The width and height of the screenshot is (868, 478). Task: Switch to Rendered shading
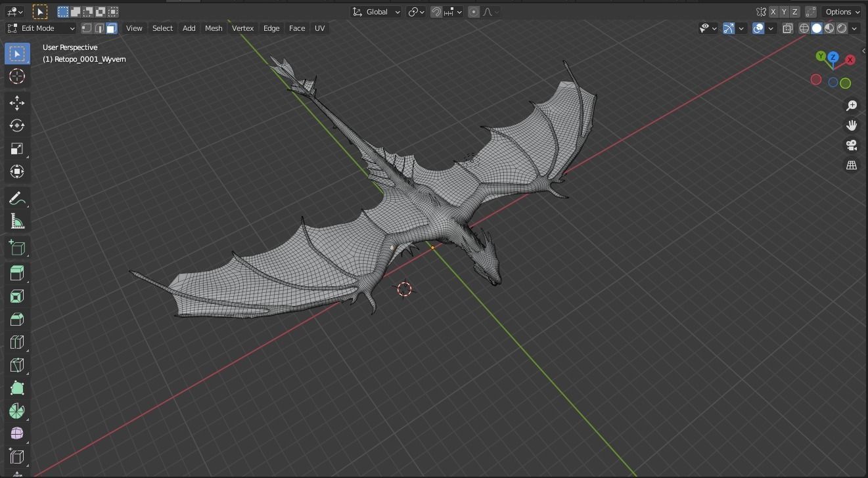(x=842, y=28)
